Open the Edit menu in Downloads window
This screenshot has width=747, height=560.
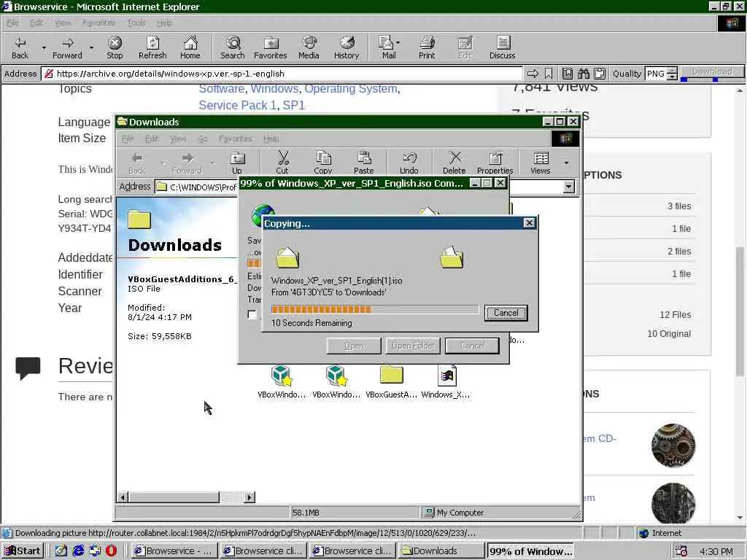tap(152, 139)
